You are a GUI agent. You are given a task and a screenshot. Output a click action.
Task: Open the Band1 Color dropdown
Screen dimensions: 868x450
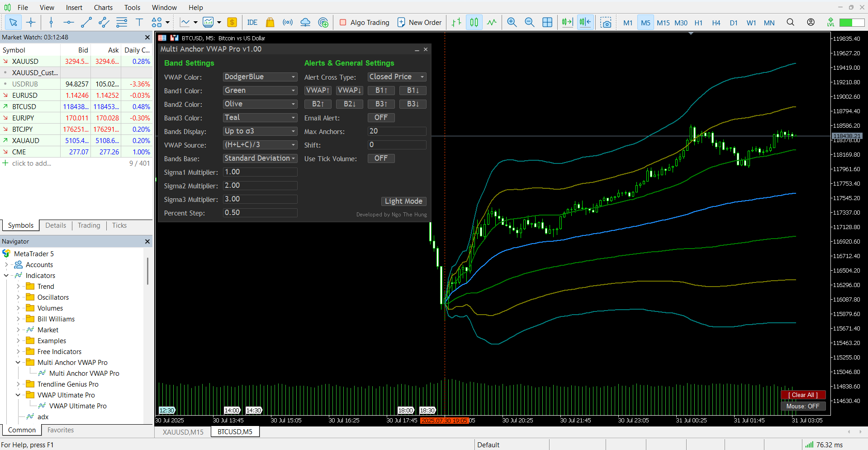tap(260, 91)
